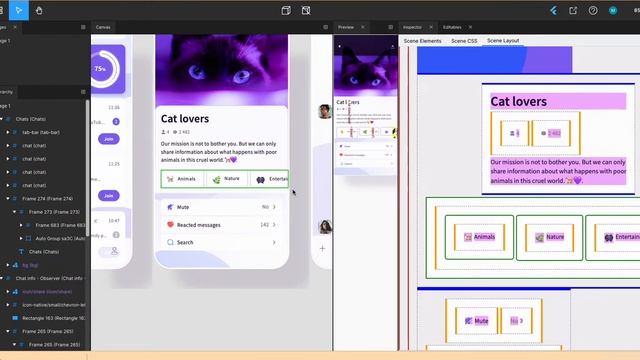
Task: Click the 3D cube view icon
Action: (286, 11)
